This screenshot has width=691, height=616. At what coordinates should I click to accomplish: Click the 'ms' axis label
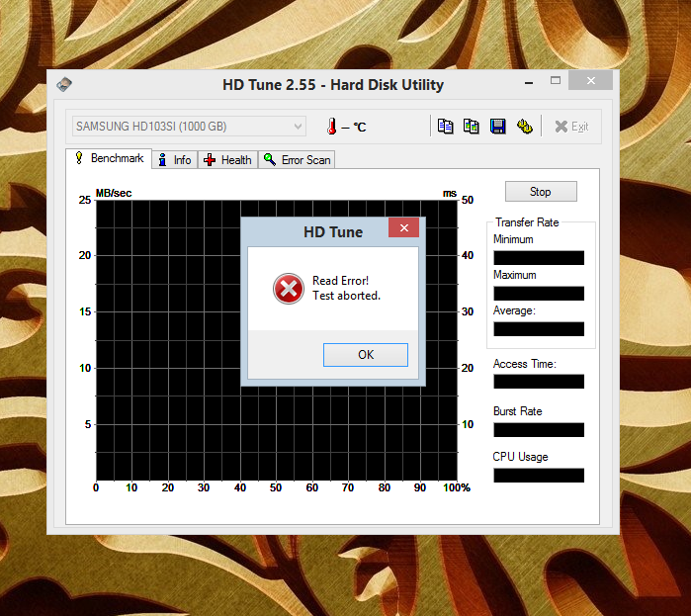tap(450, 194)
